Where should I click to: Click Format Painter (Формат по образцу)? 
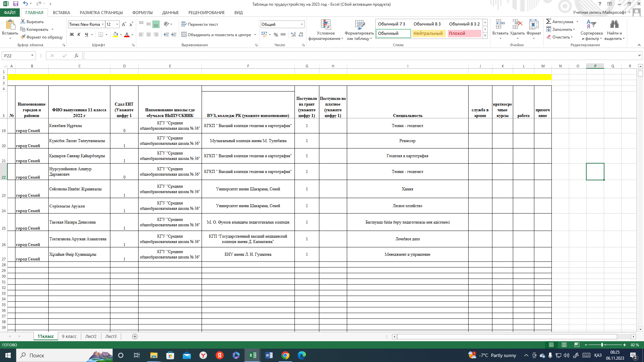[42, 37]
